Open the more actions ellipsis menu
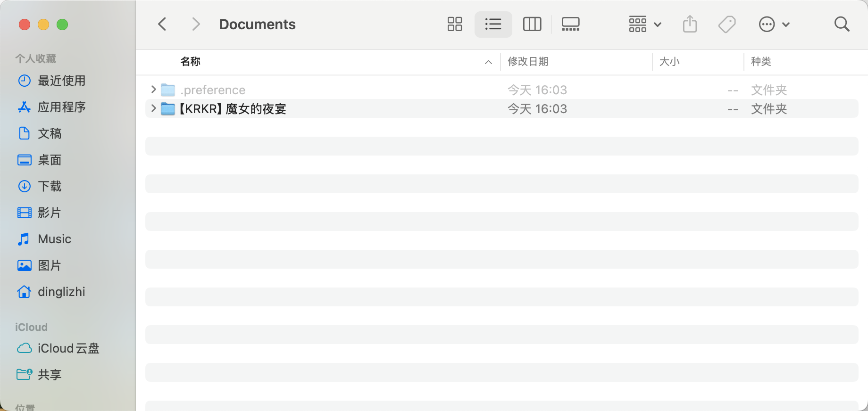 tap(774, 24)
